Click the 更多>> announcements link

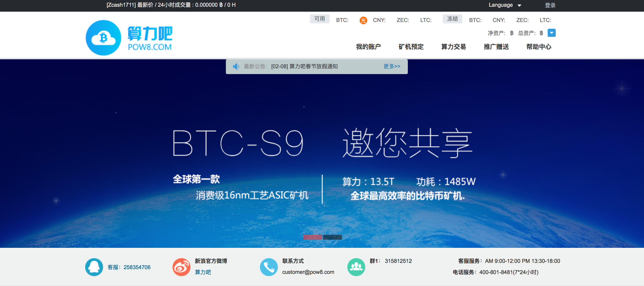click(x=392, y=66)
